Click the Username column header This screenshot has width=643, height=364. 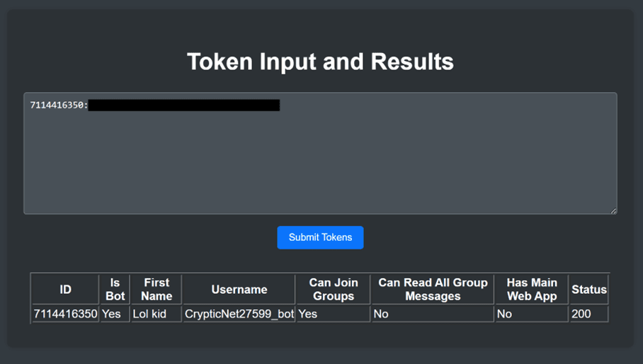239,290
